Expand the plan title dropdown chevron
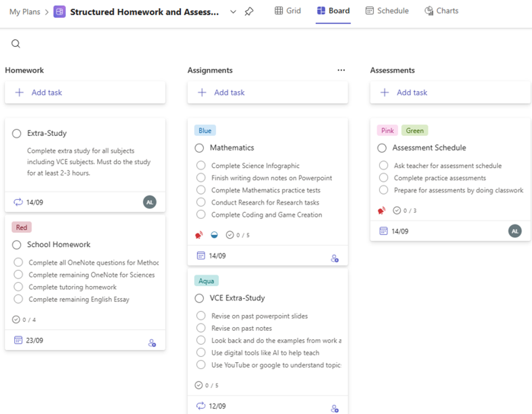The height and width of the screenshot is (414, 532). tap(233, 12)
